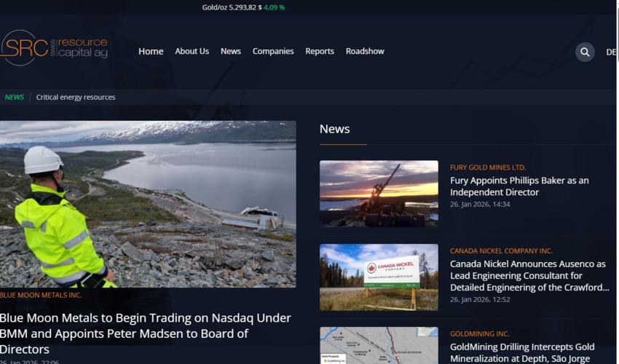
Task: Open the GoldMining map thumbnail
Action: [x=379, y=346]
